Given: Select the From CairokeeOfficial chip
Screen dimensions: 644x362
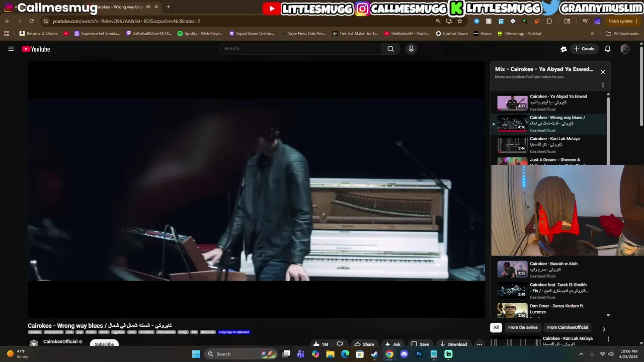Looking at the screenshot, I should click(568, 327).
